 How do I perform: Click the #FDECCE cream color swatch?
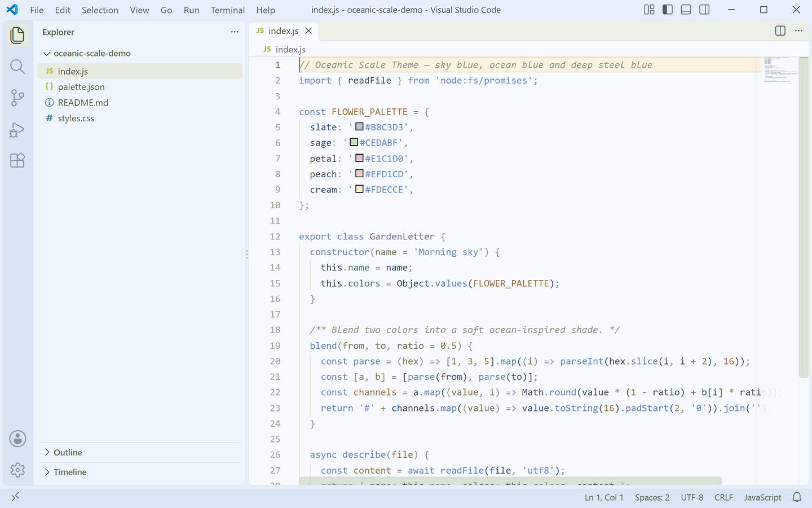[x=359, y=189]
